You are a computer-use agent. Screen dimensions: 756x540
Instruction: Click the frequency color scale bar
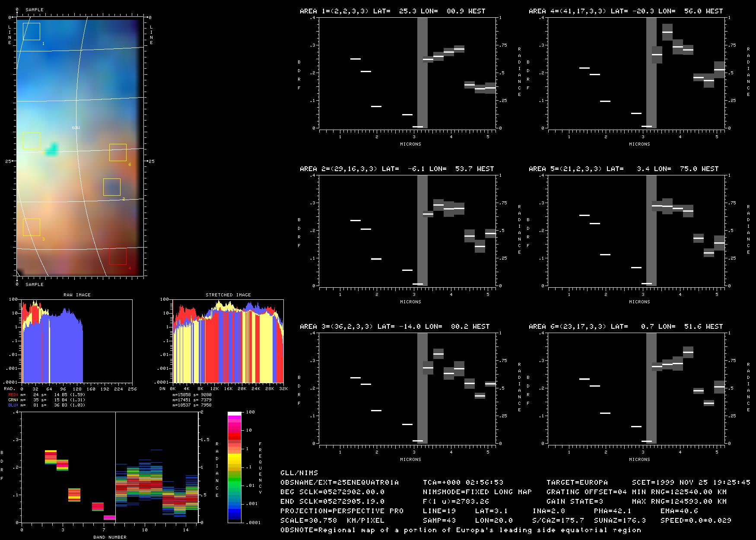pos(235,467)
